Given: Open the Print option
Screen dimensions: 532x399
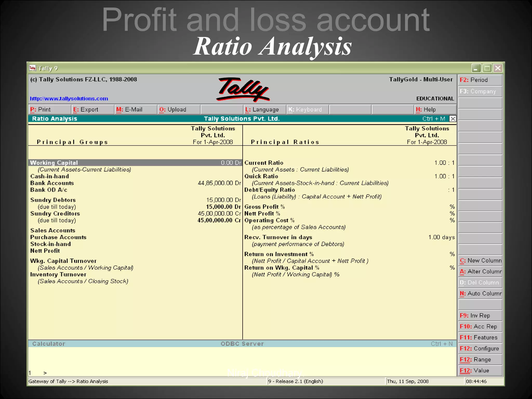Looking at the screenshot, I should tap(50, 109).
